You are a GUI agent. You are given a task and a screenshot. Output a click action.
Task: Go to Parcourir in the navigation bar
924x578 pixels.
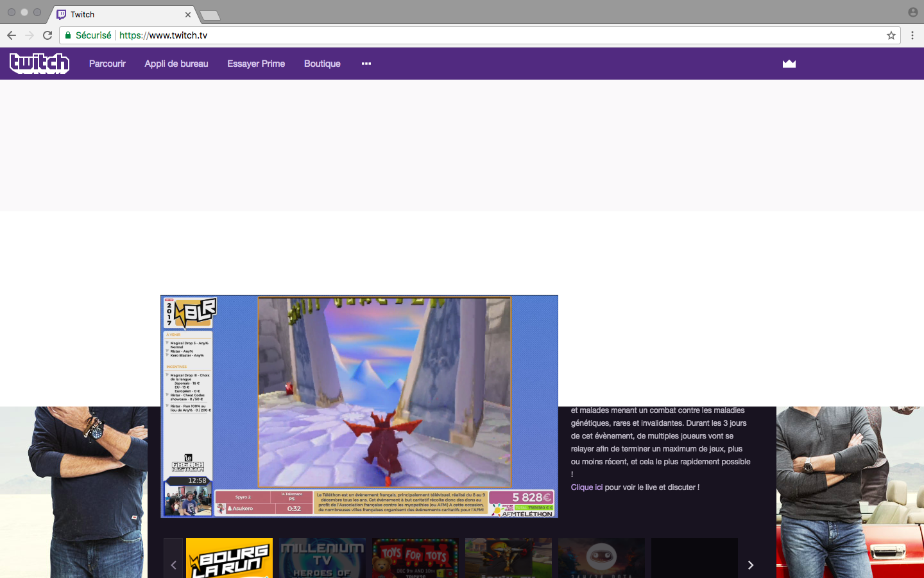point(107,64)
